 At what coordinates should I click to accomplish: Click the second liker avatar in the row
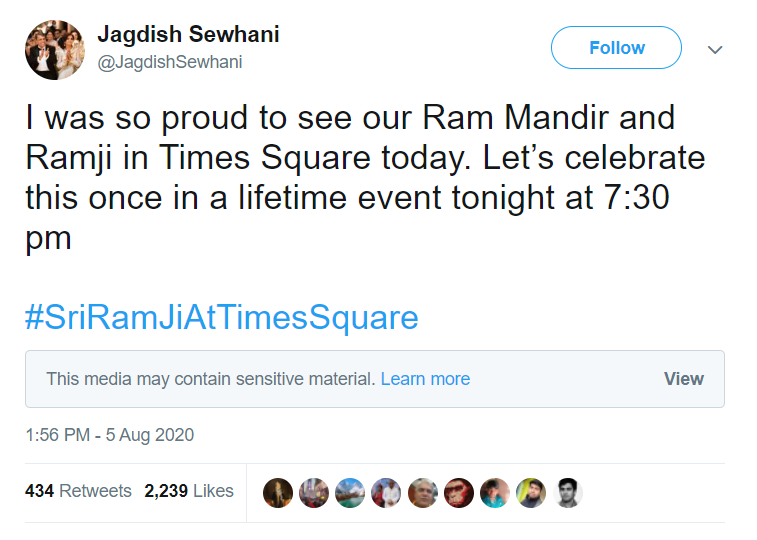[314, 492]
